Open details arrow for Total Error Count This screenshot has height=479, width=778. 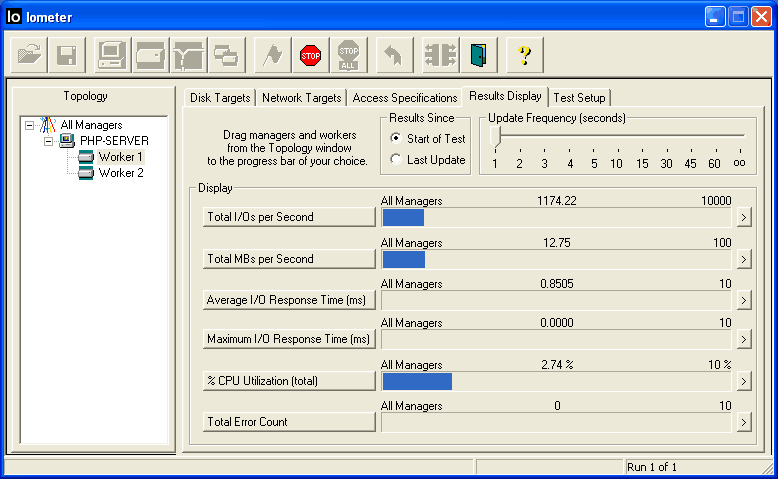[743, 422]
